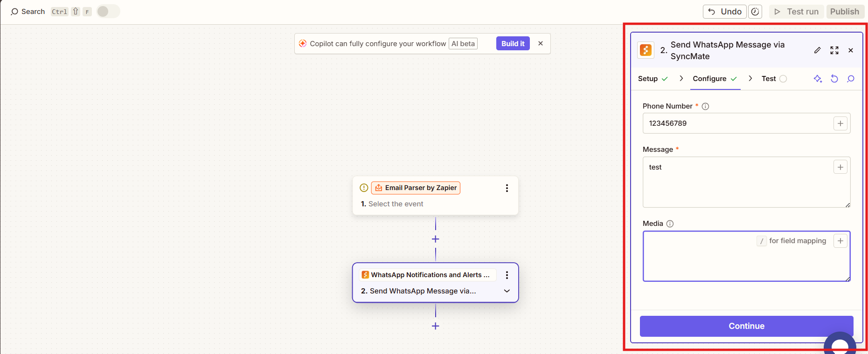Screen dimensions: 868x354
Task: Dismiss the Copilot banner
Action: pos(541,43)
